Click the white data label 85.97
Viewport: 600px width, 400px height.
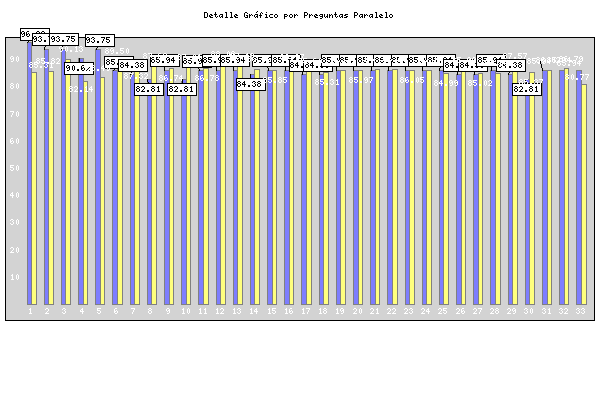[x=361, y=80]
